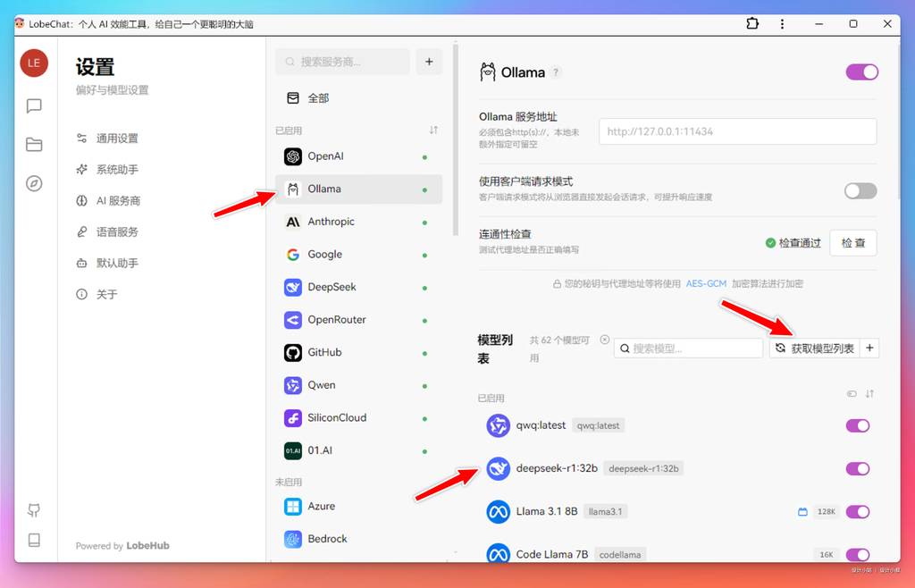The image size is (915, 588).
Task: Open the 通用设置 settings menu item
Action: pos(117,139)
